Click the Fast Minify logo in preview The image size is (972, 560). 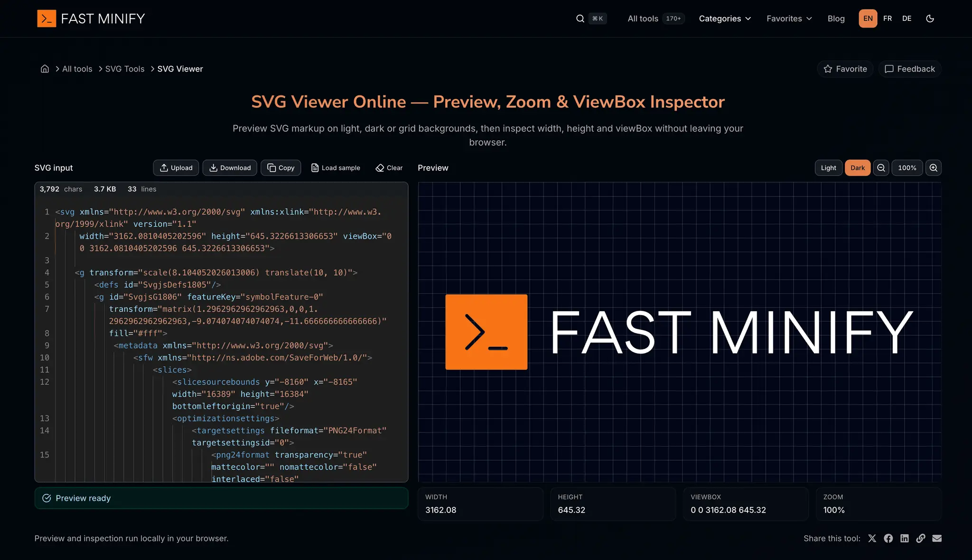coord(679,332)
